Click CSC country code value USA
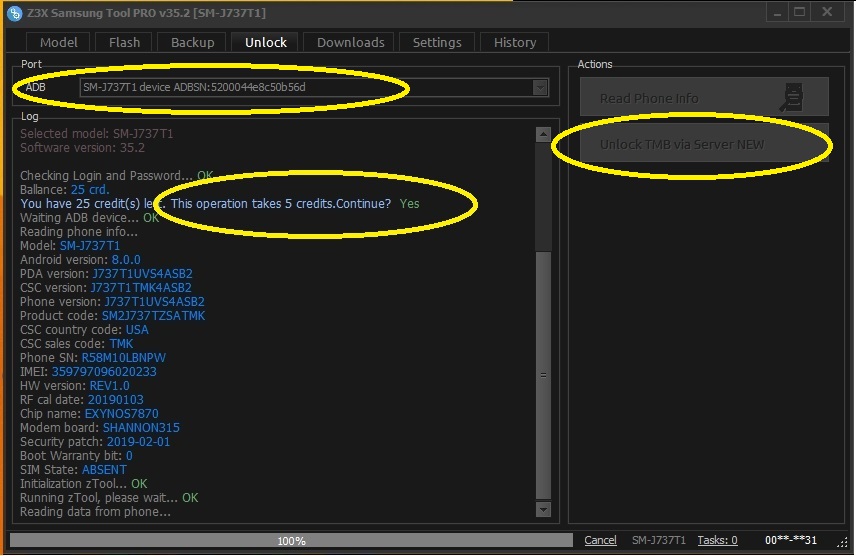The image size is (856, 556). click(x=137, y=330)
